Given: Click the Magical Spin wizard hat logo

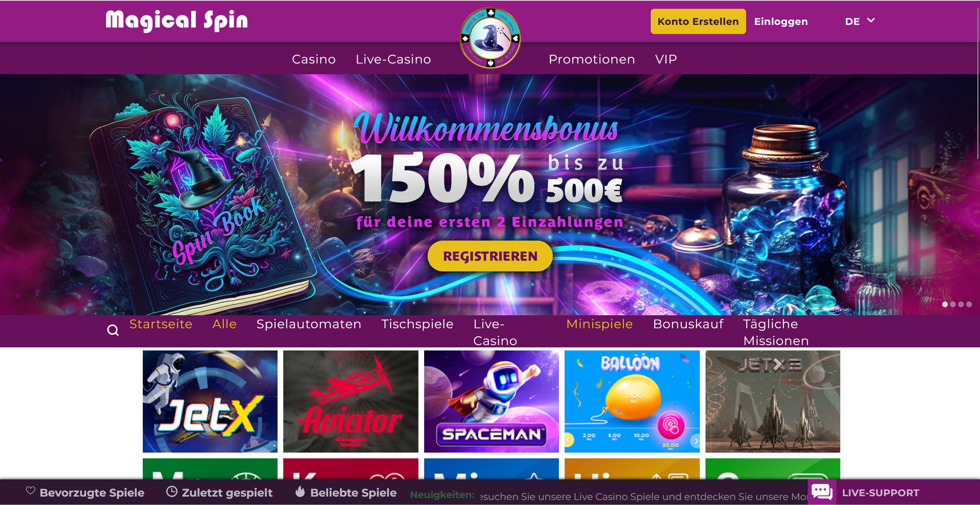Looking at the screenshot, I should click(490, 38).
